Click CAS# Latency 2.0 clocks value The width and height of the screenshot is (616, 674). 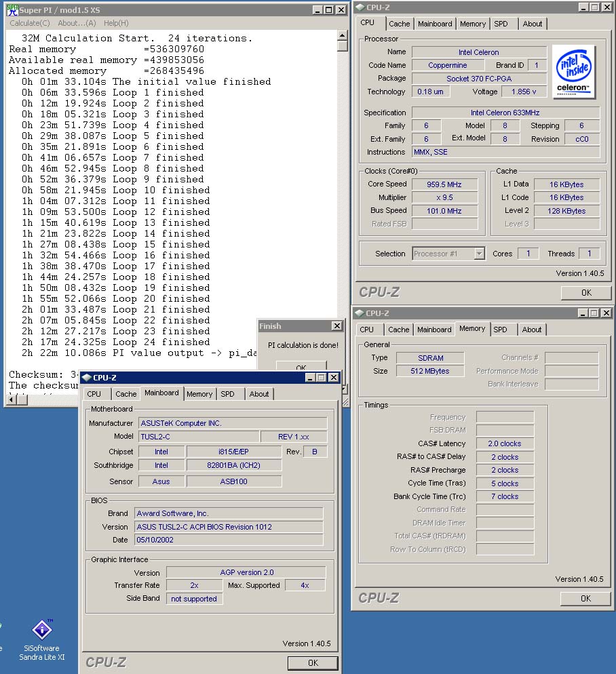coord(505,443)
